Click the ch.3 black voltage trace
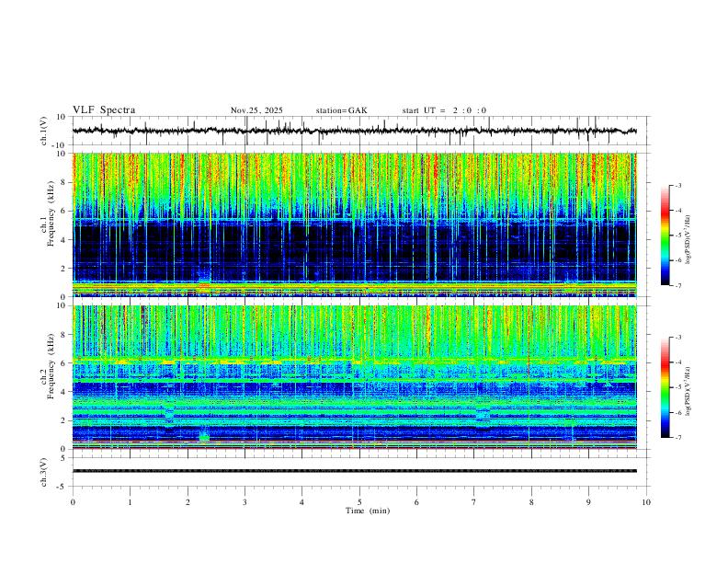728x563 pixels. pos(355,471)
